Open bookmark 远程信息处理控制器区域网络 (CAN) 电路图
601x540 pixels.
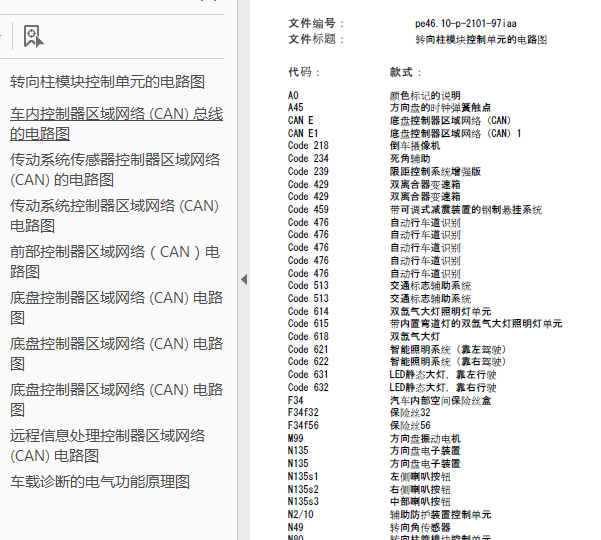[x=108, y=446]
